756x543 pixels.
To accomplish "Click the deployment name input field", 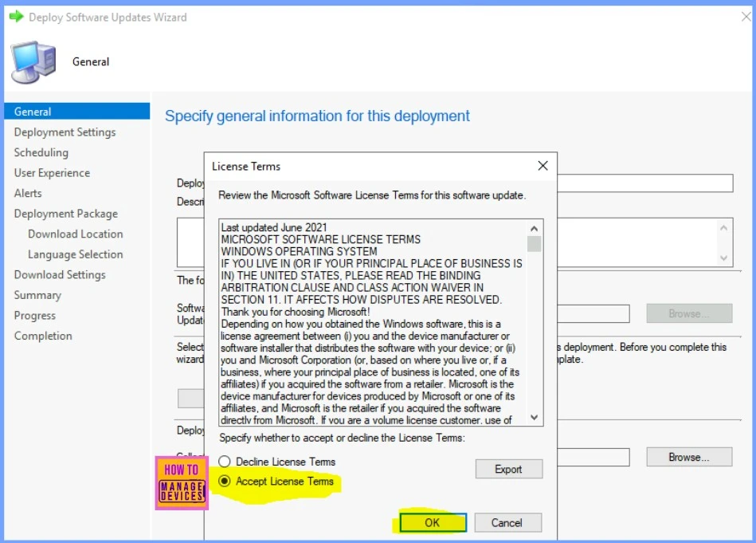I will click(x=645, y=183).
